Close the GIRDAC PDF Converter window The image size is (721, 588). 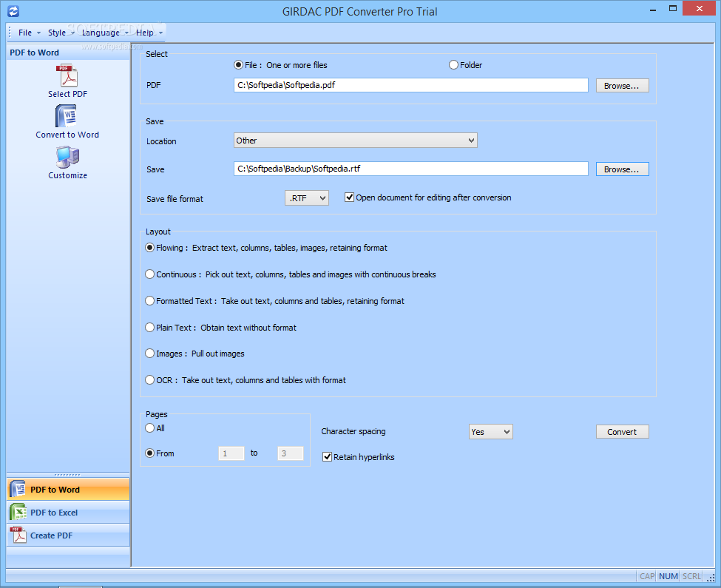700,9
